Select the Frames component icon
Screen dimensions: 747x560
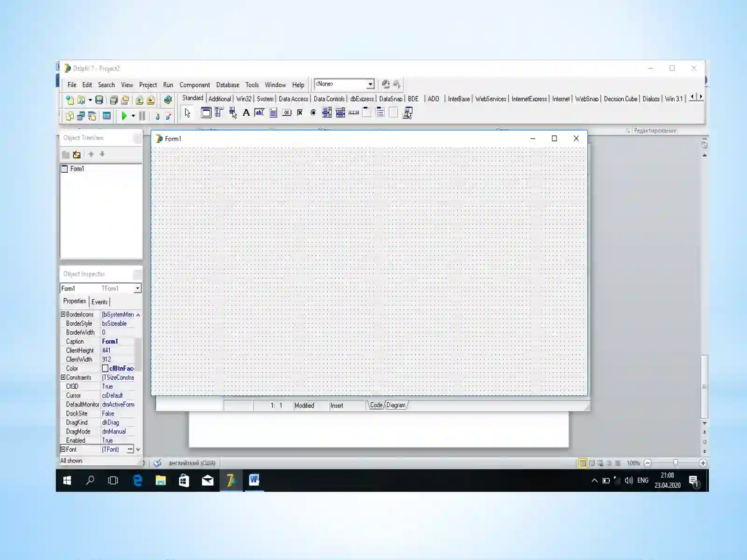pyautogui.click(x=206, y=112)
